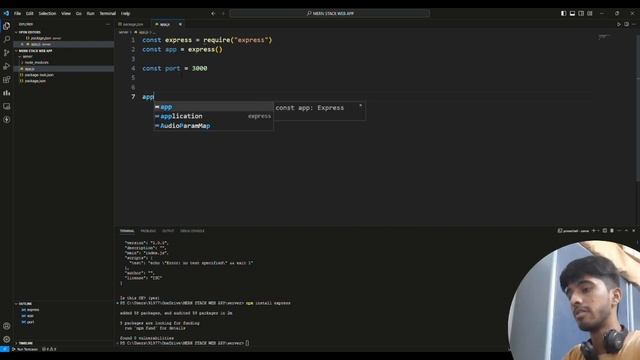Click the new terminal plus icon
This screenshot has width=640, height=360.
coord(594,231)
